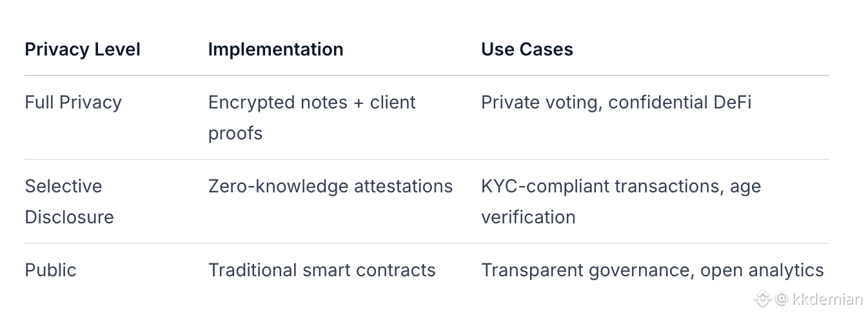Select the KYC-compliant transactions, age verification cell

tap(620, 201)
